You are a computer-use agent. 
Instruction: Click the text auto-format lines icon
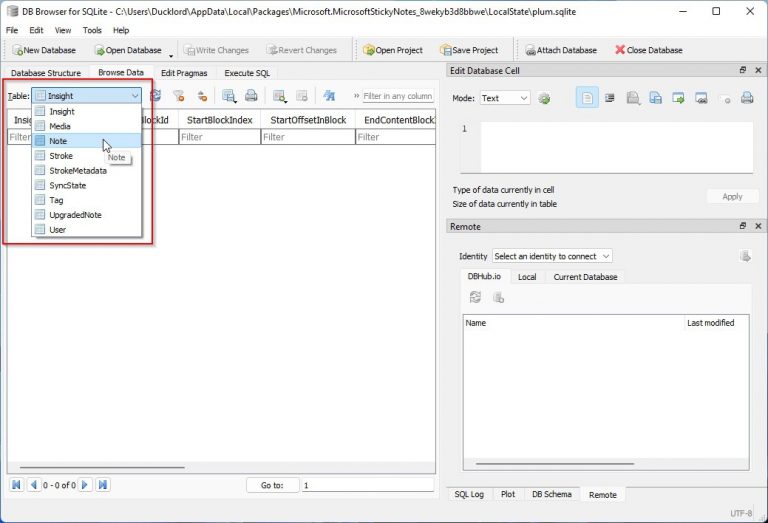pos(610,98)
